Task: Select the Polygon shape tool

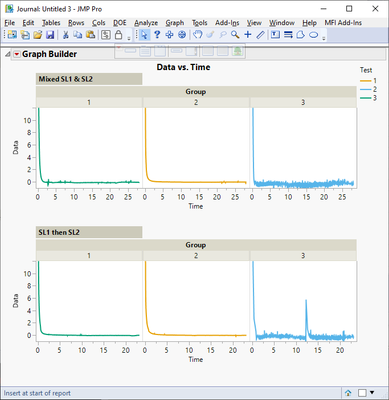Action: point(301,34)
